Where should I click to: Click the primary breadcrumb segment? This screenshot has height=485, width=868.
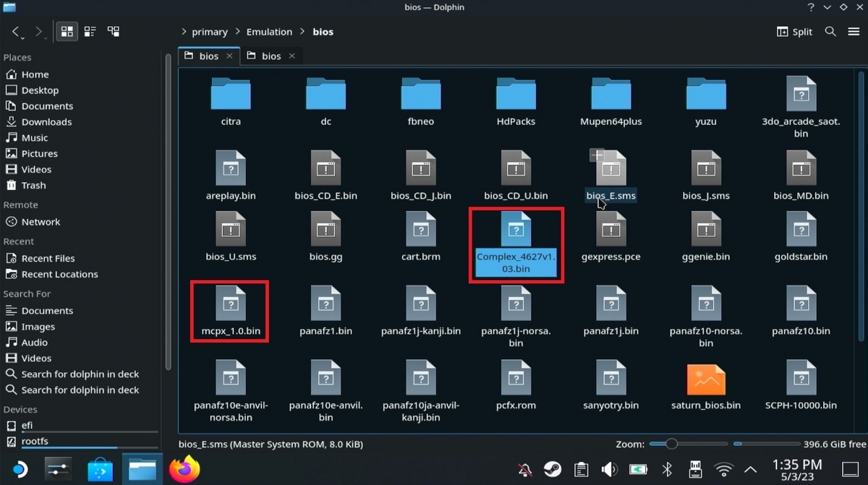210,32
